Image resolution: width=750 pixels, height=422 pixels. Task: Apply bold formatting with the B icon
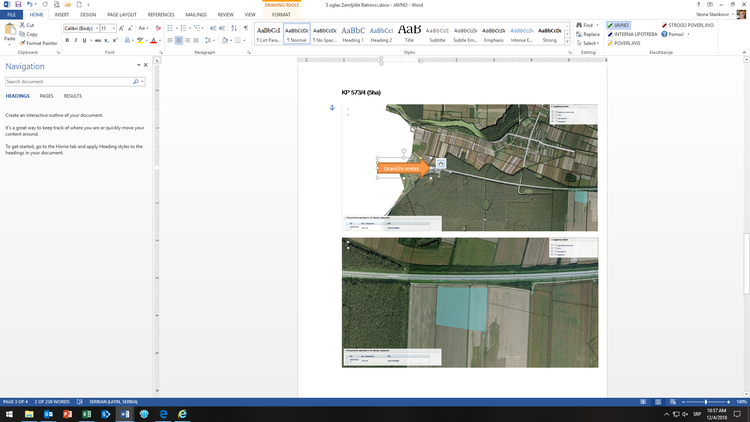point(67,41)
